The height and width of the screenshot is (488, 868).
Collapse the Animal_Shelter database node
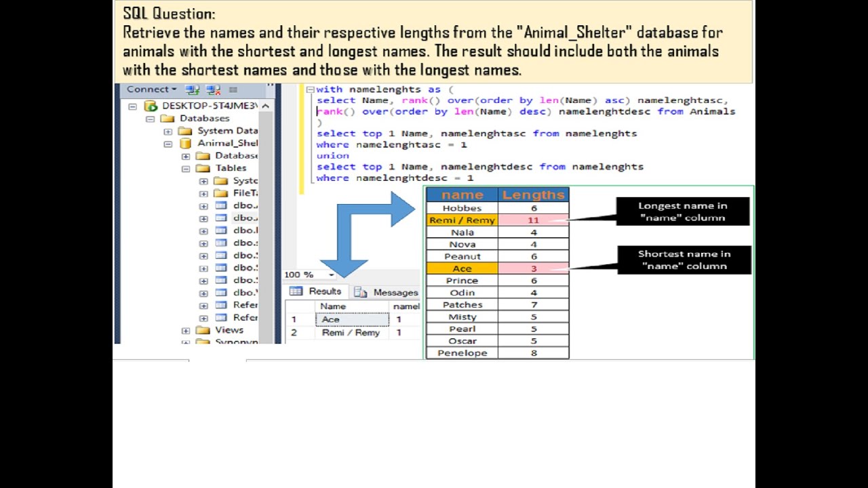(168, 144)
